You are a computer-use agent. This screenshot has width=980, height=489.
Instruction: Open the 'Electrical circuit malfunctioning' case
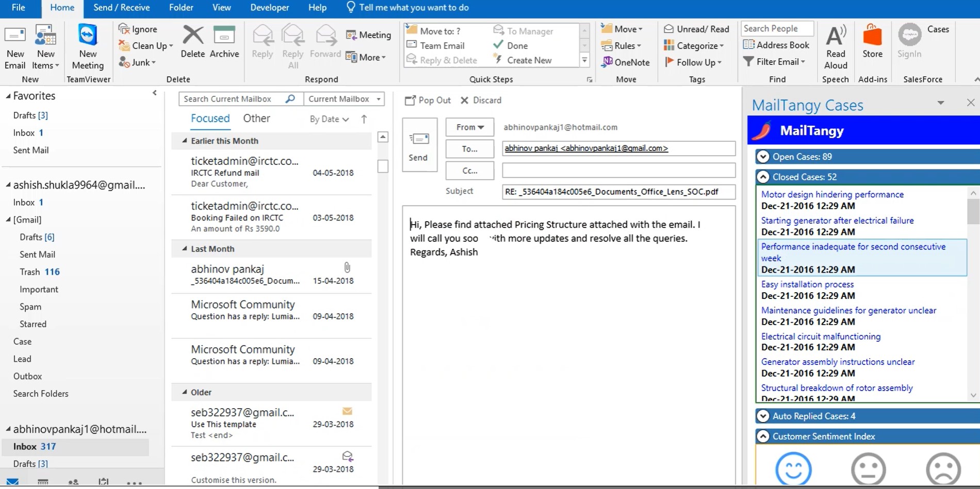pyautogui.click(x=821, y=336)
